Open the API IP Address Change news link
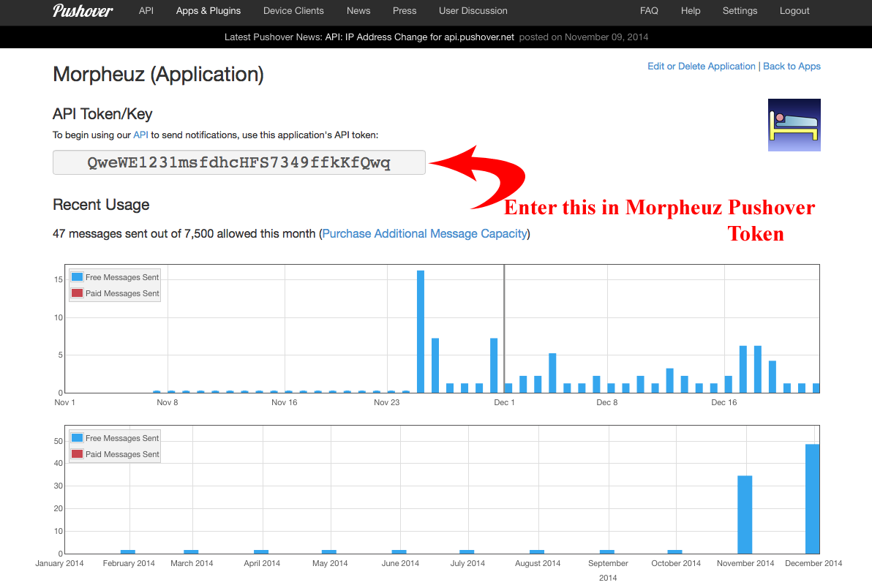This screenshot has height=588, width=872. coord(420,37)
